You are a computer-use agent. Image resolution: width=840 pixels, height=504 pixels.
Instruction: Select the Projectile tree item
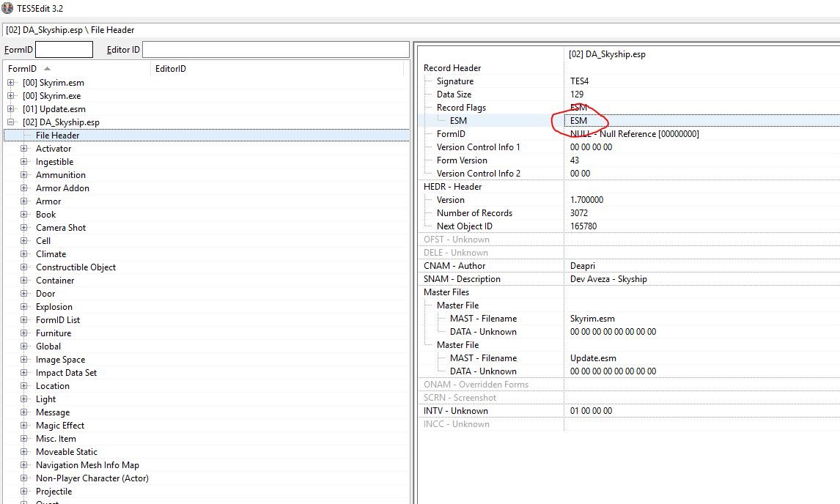(x=54, y=492)
